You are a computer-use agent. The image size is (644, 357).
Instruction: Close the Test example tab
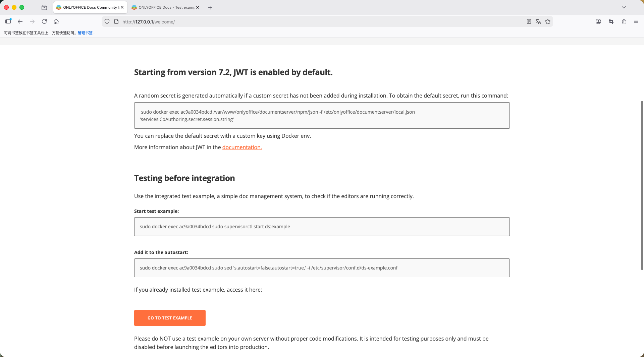point(198,7)
